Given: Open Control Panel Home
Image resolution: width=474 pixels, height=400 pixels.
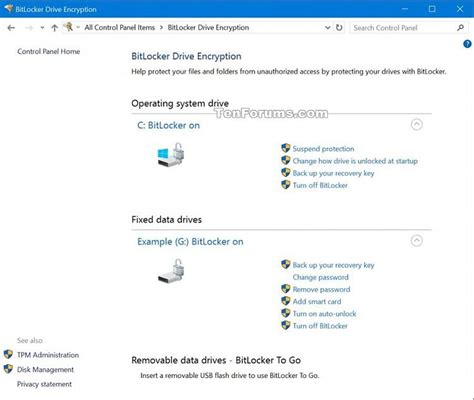Looking at the screenshot, I should pyautogui.click(x=49, y=51).
